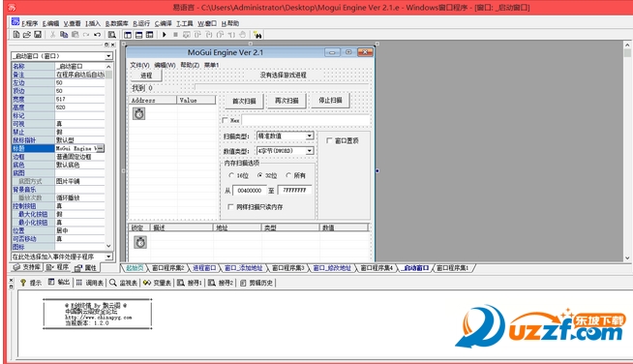Click the Undo arrow toolbar icon
633x364 pixels.
coord(98,35)
